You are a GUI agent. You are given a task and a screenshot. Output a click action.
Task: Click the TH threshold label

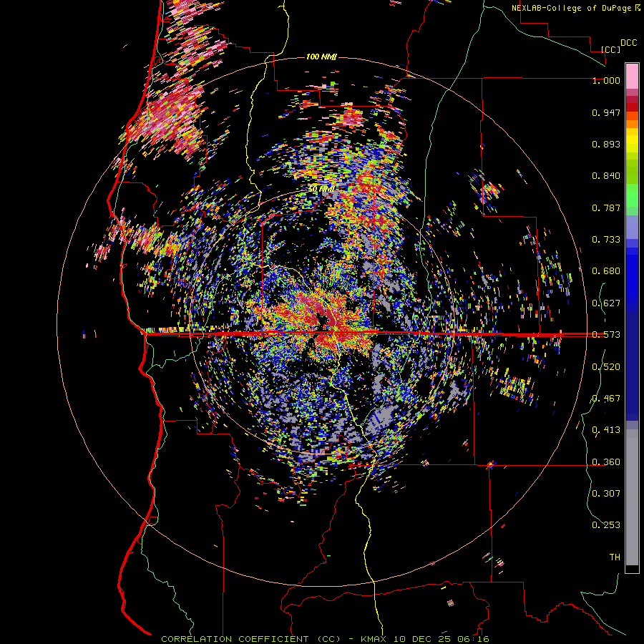(x=615, y=557)
